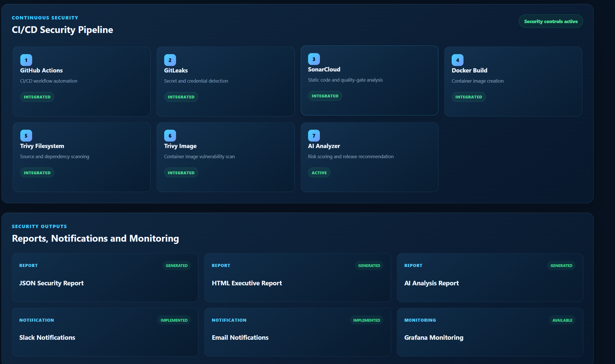The height and width of the screenshot is (364, 615).
Task: Click the 'CI/CD workflow automation' description
Action: [49, 81]
